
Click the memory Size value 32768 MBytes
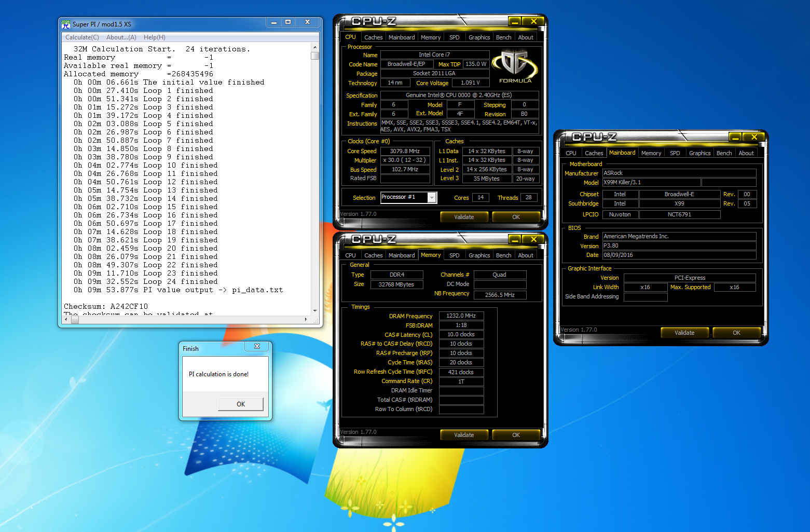396,284
